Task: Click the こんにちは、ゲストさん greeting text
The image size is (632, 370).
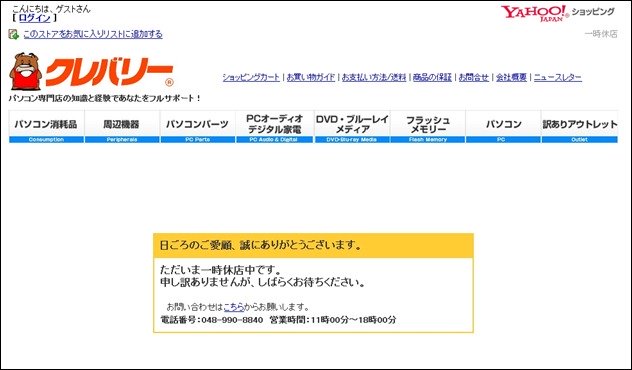Action: [51, 9]
